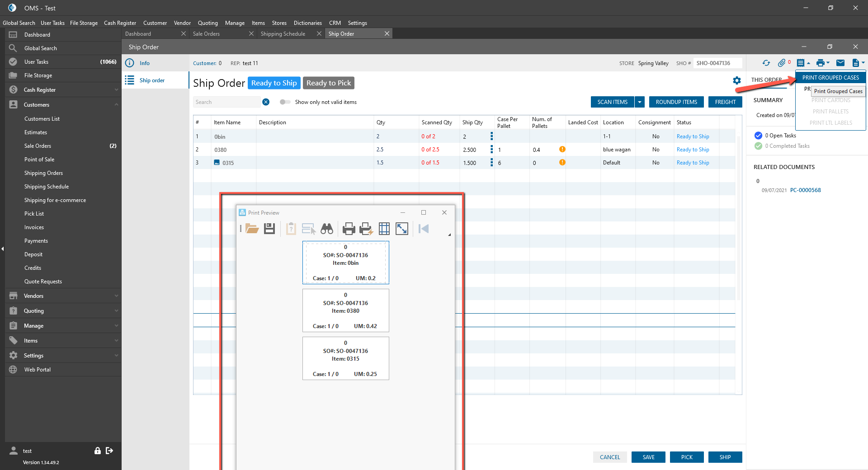Open attachments with the paperclip icon
868x470 pixels.
(x=781, y=63)
